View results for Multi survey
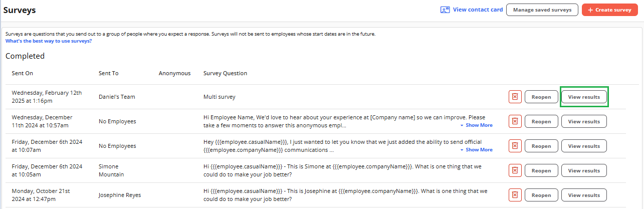This screenshot has width=644, height=209. tap(584, 97)
